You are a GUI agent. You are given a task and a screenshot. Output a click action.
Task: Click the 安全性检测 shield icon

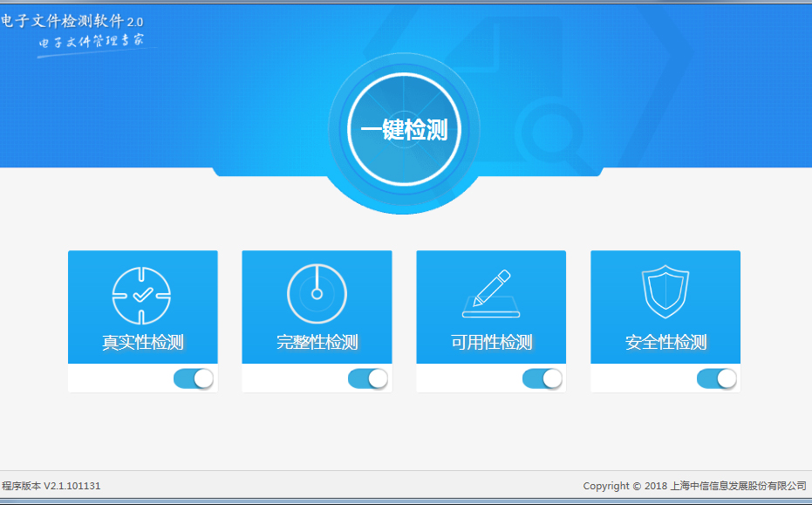665,293
